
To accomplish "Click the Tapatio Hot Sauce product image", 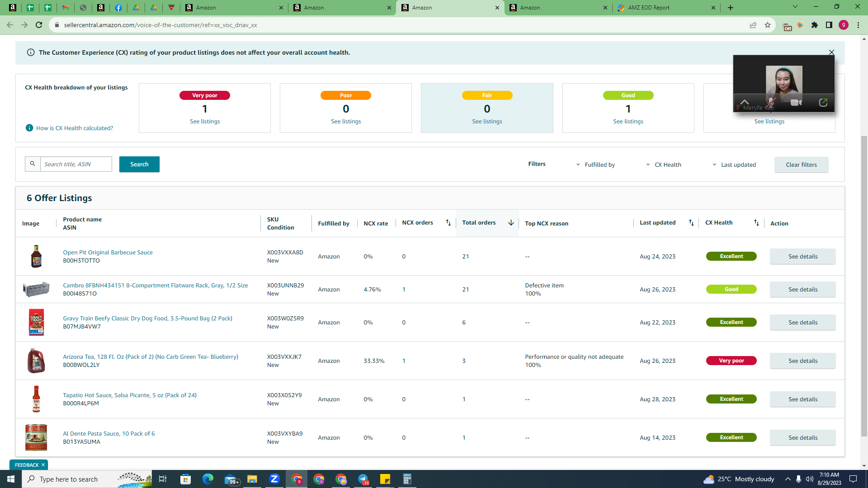I will pyautogui.click(x=36, y=399).
